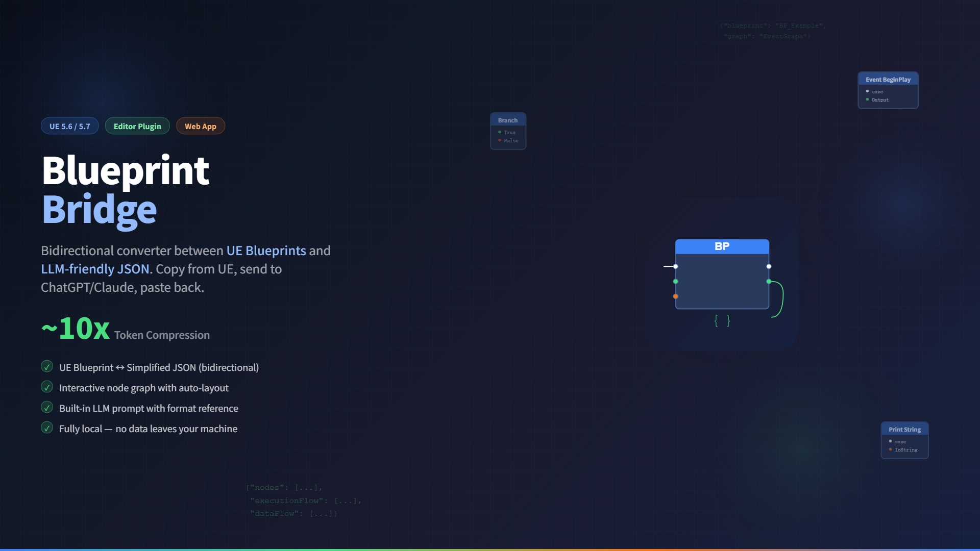Click the Branch node card
This screenshot has height=551, width=980.
pos(508,131)
